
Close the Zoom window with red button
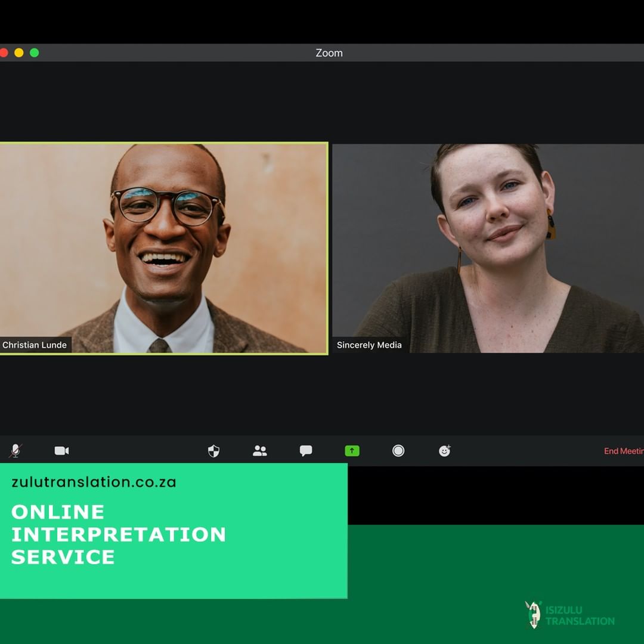click(x=4, y=52)
